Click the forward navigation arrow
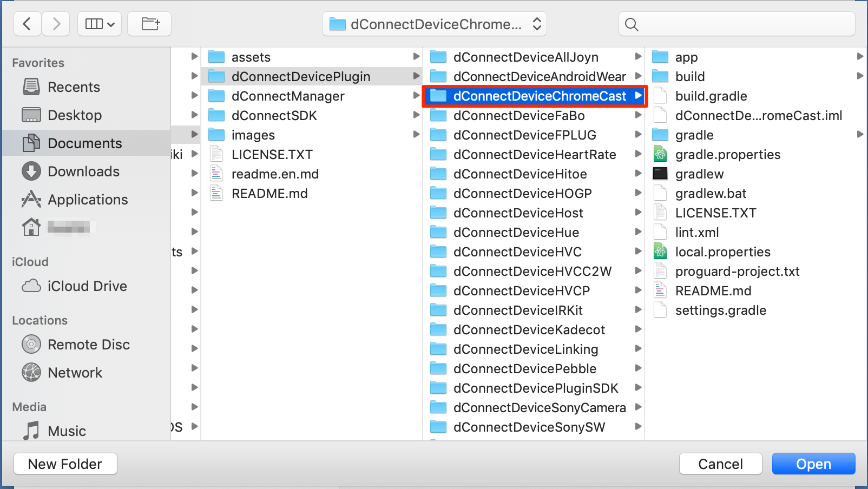This screenshot has height=489, width=868. click(x=56, y=24)
